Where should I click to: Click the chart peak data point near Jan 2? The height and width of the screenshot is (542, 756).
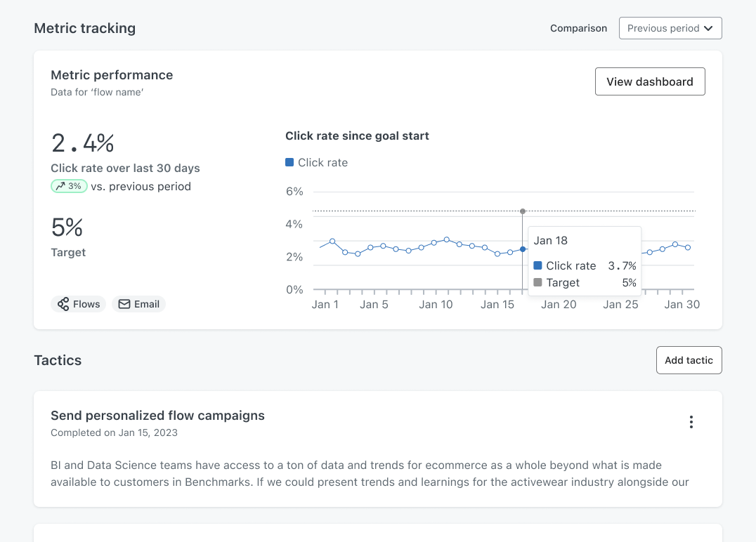click(332, 241)
